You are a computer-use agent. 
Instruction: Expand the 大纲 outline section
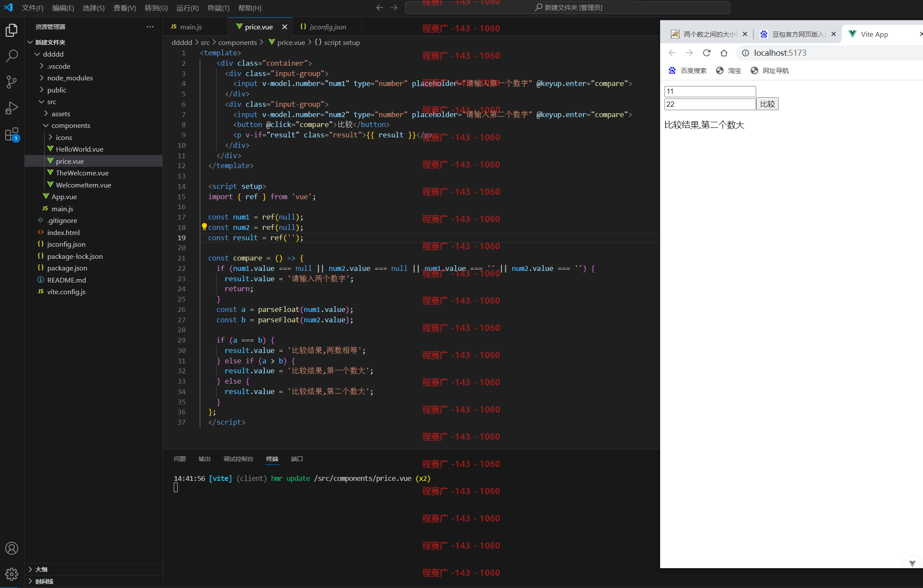(93, 569)
